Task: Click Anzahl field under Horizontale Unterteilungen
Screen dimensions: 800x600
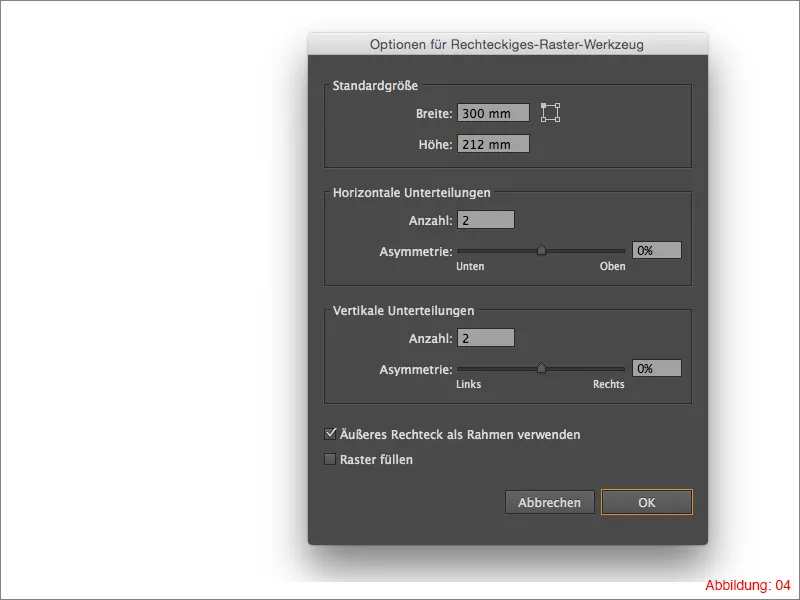Action: (486, 220)
